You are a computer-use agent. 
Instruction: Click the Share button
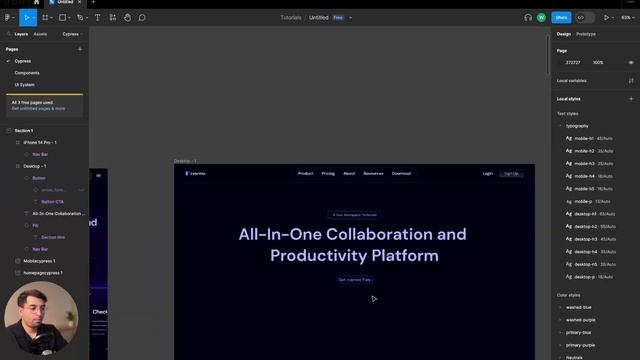tap(561, 18)
